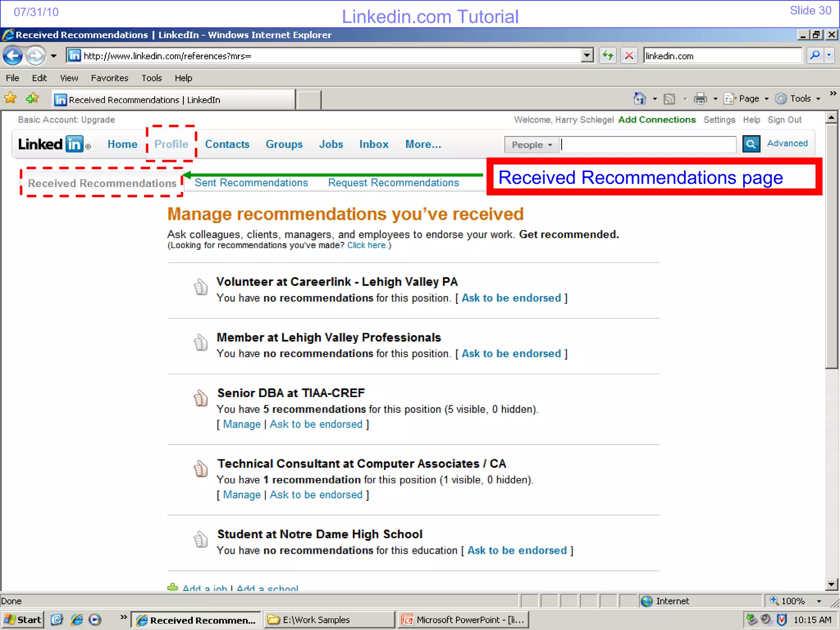Go to the LinkedIn Home nav item
The width and height of the screenshot is (840, 630).
pos(122,144)
